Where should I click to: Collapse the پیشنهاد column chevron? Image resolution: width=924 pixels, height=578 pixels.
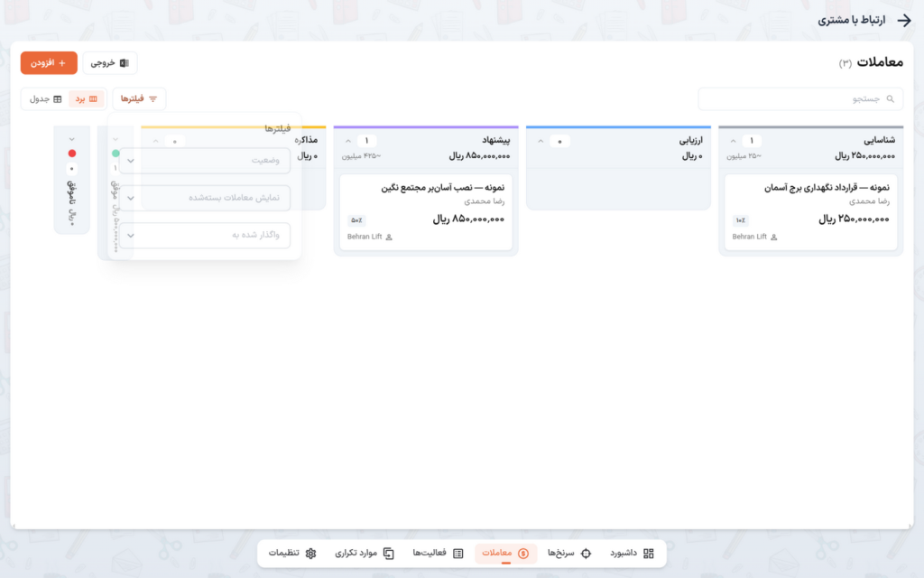(348, 141)
